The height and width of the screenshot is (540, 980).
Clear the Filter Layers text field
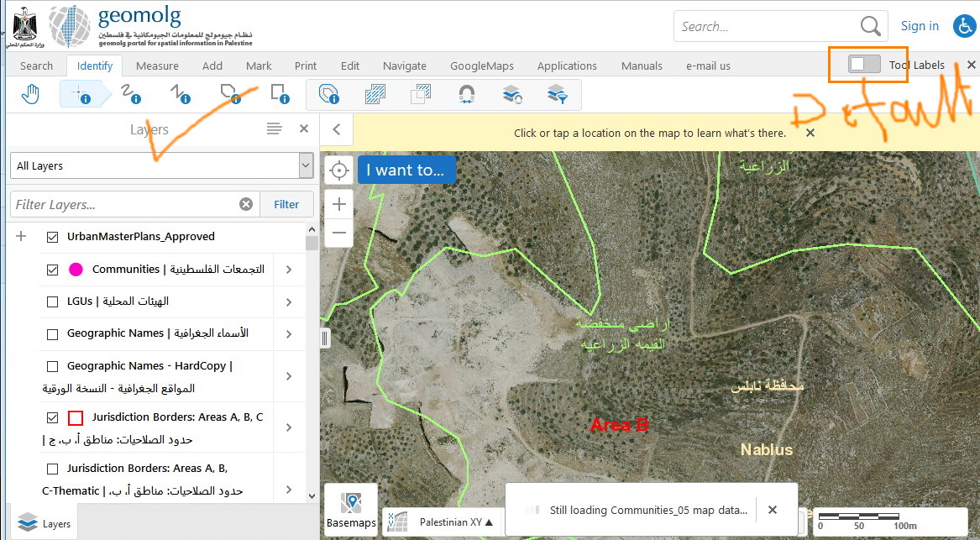(x=246, y=204)
